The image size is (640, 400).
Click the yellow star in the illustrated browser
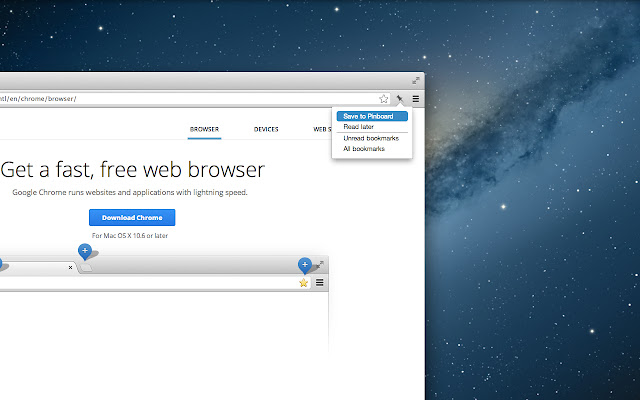pos(303,282)
